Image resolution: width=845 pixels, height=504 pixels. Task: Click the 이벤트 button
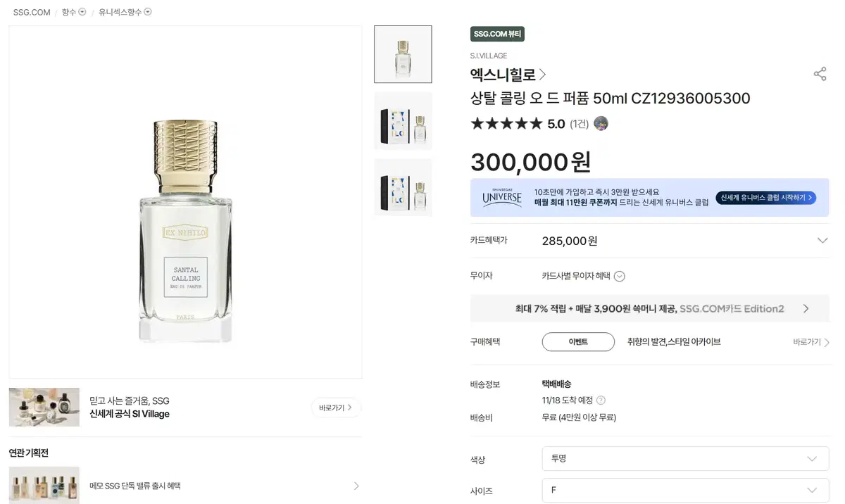point(578,342)
